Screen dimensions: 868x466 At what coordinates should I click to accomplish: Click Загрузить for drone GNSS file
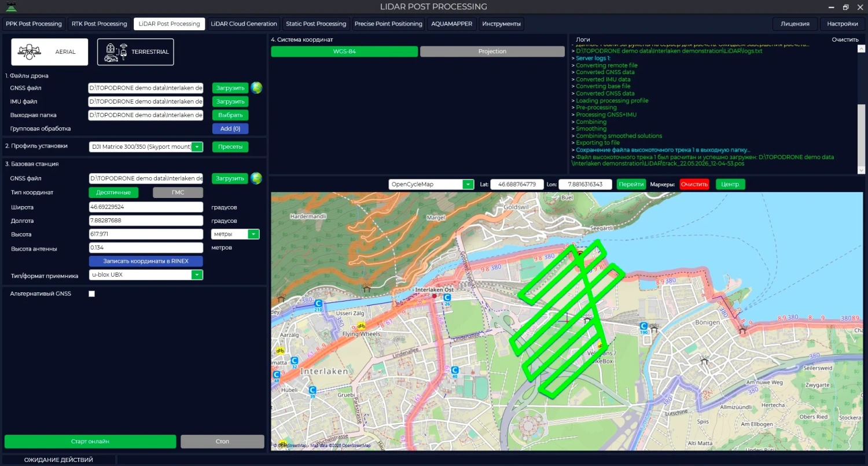point(230,88)
